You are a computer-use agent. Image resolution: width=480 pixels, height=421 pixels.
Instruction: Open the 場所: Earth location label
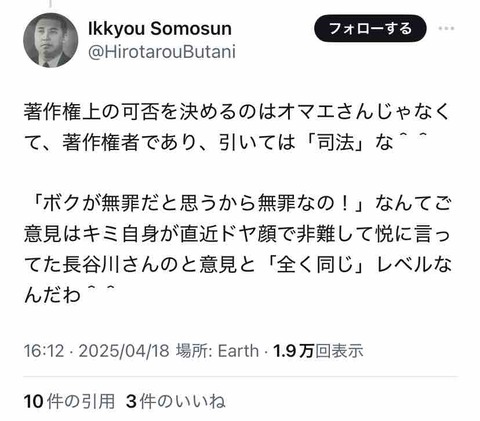pos(217,351)
